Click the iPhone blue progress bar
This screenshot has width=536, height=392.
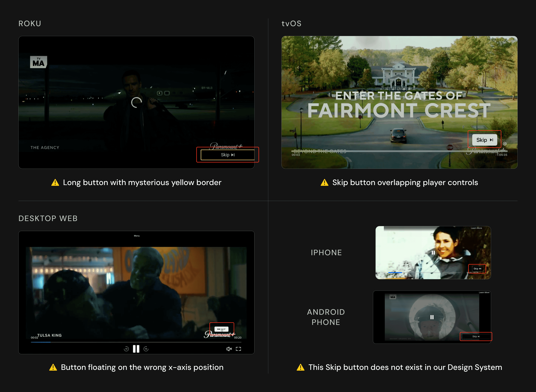[395, 273]
